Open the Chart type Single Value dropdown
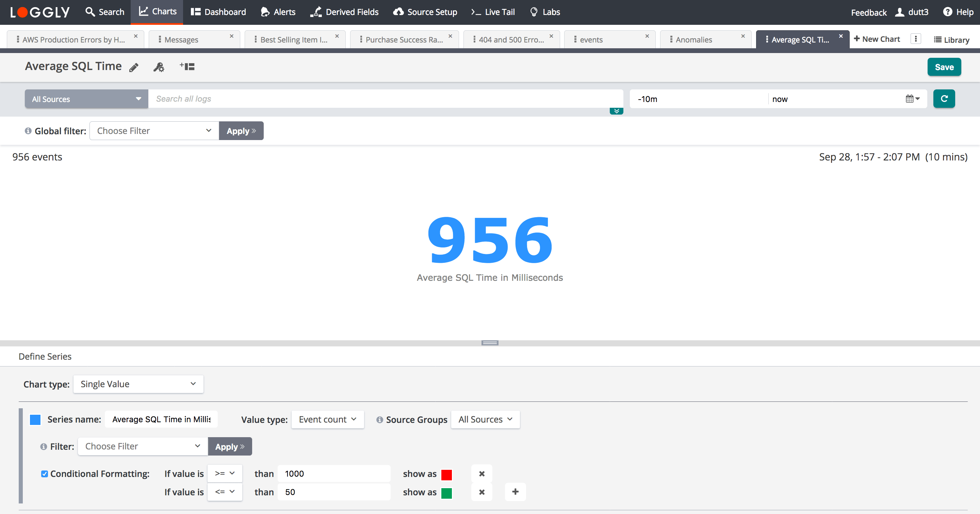980x514 pixels. click(138, 384)
